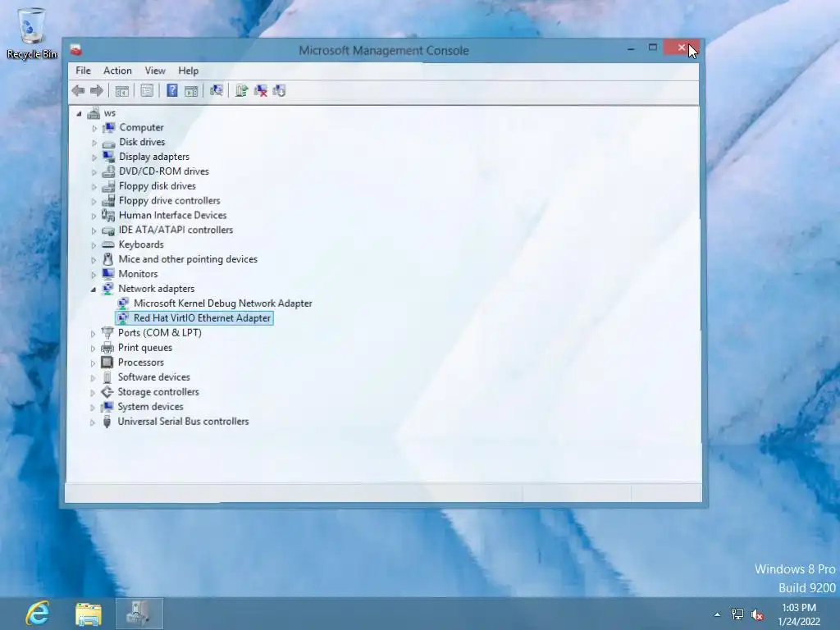This screenshot has height=630, width=840.
Task: Select the Software devices entry
Action: point(153,377)
